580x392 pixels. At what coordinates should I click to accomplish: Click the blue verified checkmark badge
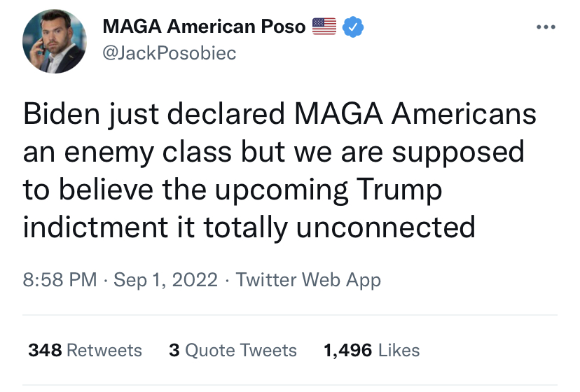tap(354, 27)
